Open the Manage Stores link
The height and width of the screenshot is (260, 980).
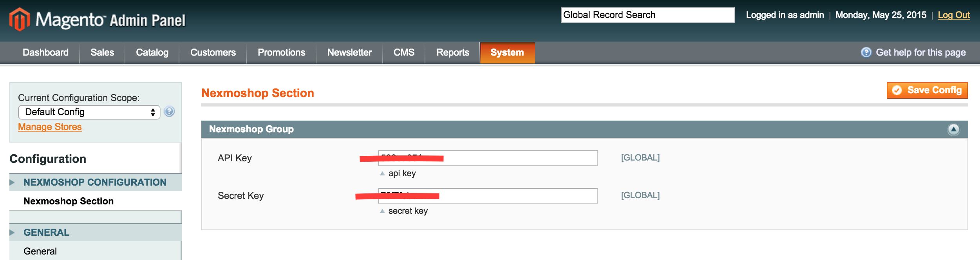(x=50, y=127)
